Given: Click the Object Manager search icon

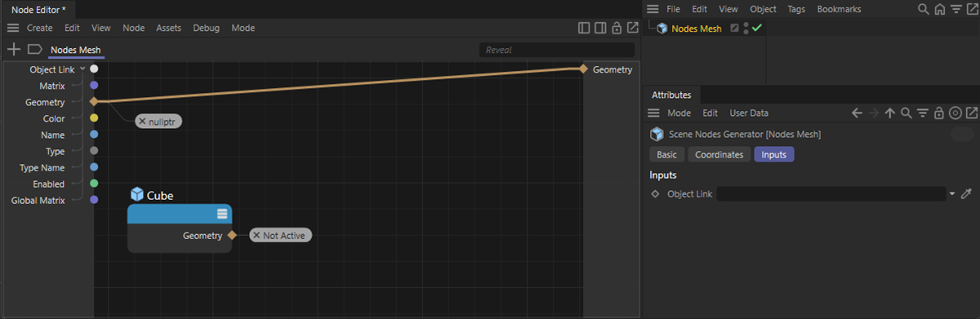Looking at the screenshot, I should pos(924,9).
